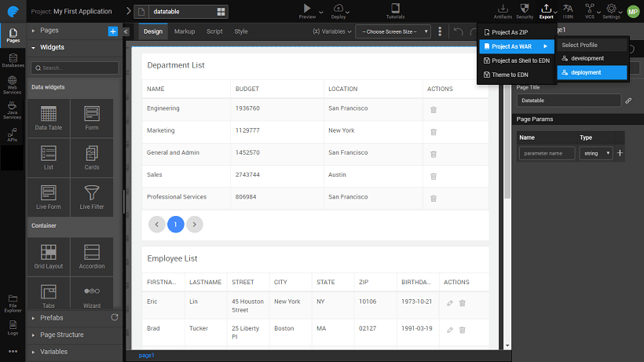Choose Project As ZIP export option

click(x=510, y=33)
